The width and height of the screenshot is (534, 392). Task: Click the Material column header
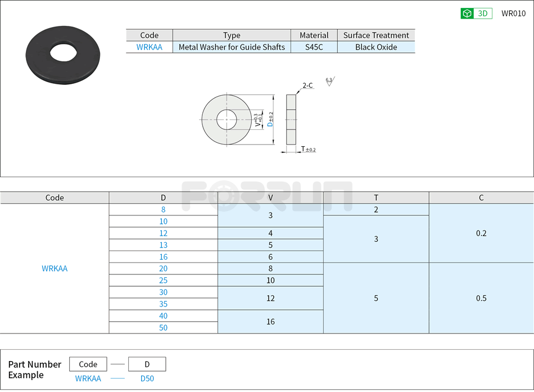tap(314, 35)
